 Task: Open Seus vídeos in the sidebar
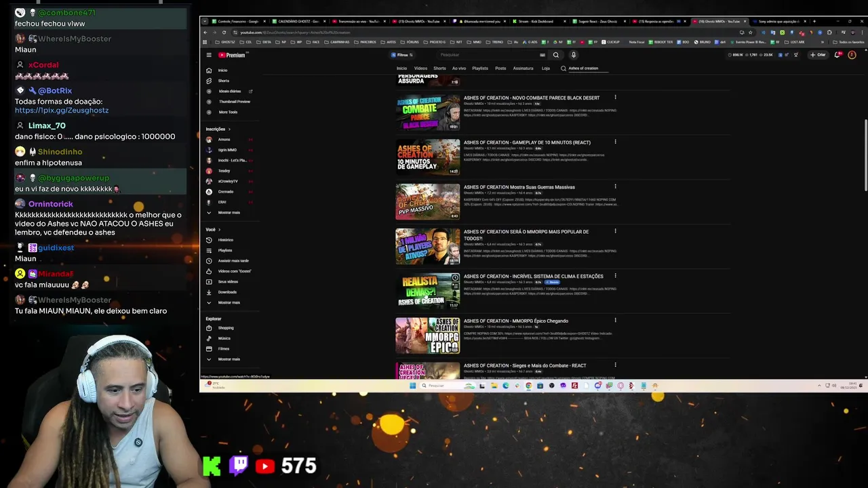(x=228, y=281)
